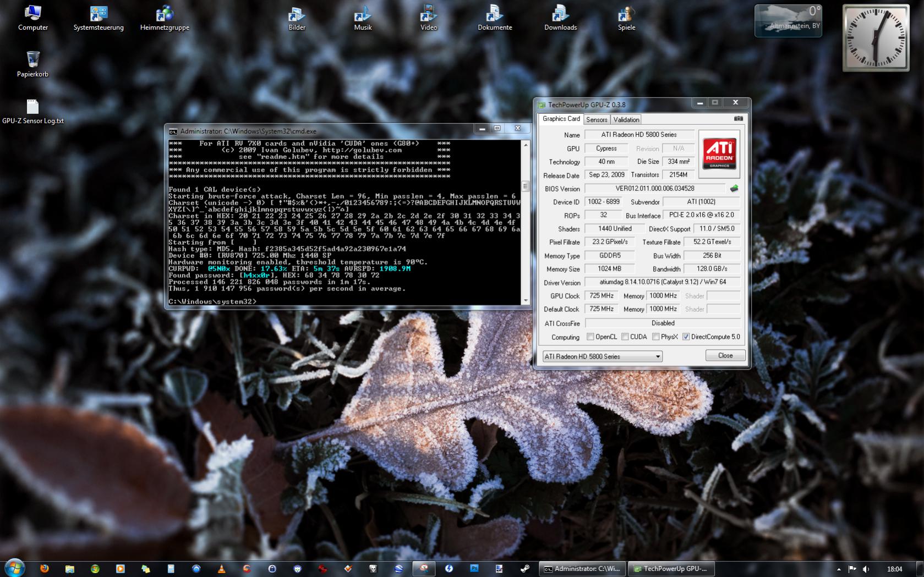Switch to the Sensors tab
924x577 pixels.
597,119
